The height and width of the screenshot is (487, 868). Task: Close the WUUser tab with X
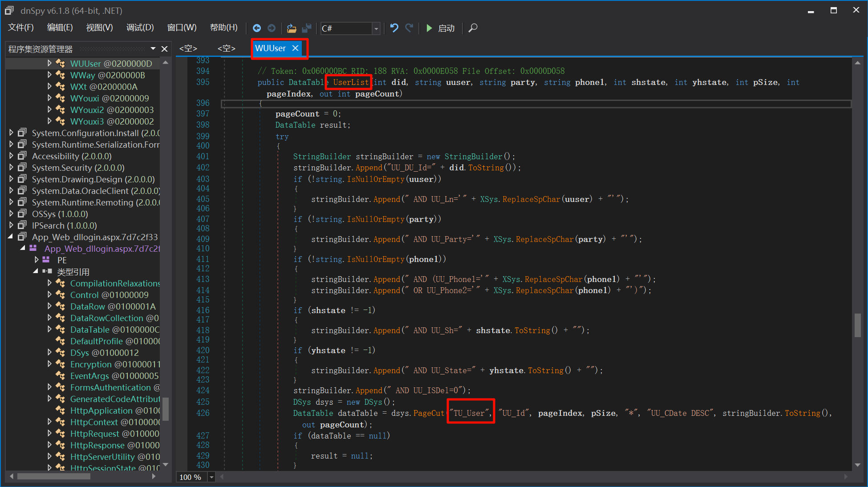coord(295,48)
